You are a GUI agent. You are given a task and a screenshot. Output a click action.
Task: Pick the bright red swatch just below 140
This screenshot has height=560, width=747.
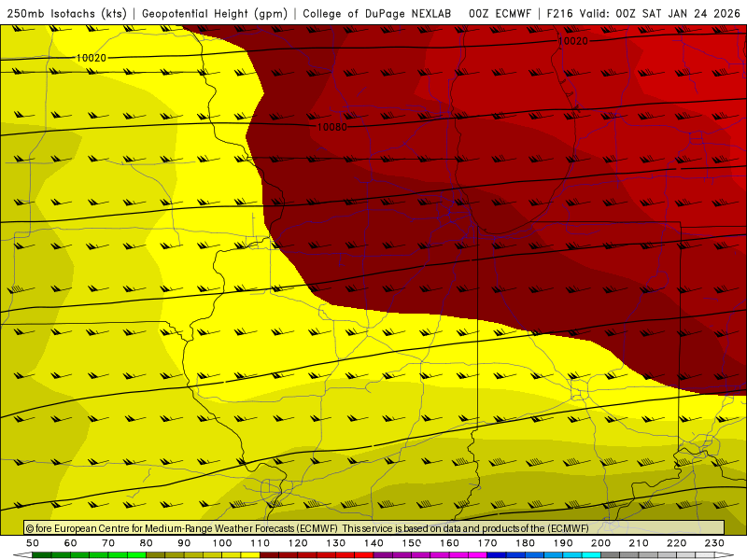(x=364, y=555)
